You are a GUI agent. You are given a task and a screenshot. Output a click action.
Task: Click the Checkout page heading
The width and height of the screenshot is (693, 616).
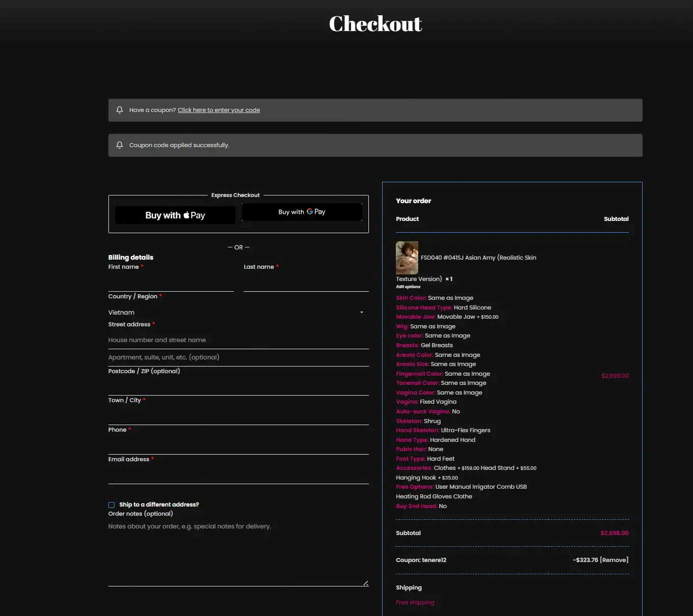point(376,23)
